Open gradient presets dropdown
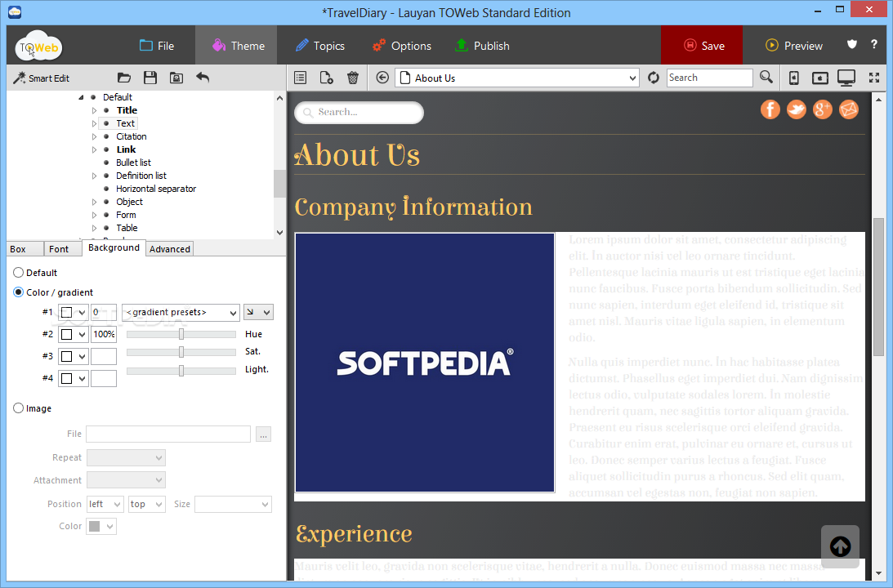The width and height of the screenshot is (893, 588). pos(181,313)
